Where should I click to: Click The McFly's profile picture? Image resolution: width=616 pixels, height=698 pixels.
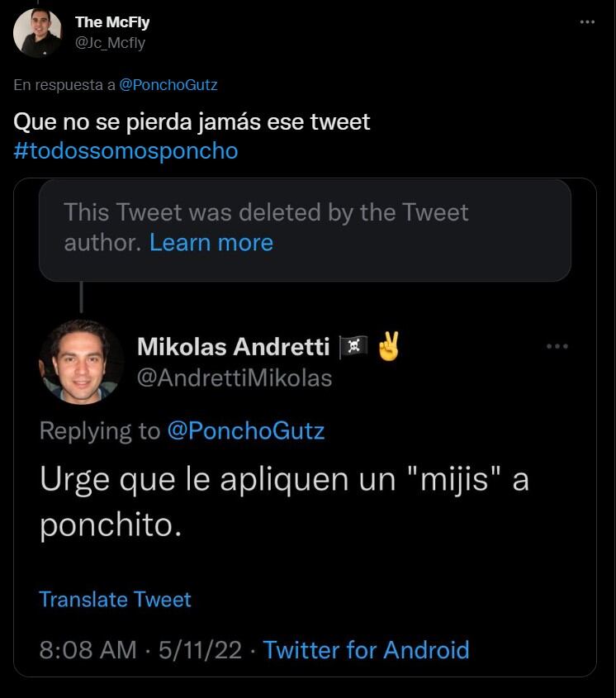[38, 32]
